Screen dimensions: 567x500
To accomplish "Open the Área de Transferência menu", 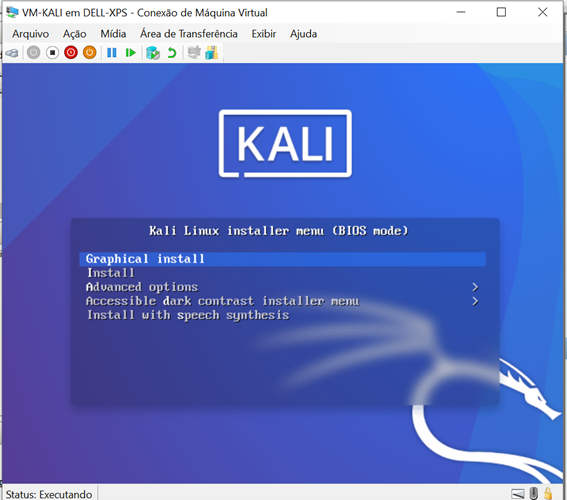I will point(189,34).
